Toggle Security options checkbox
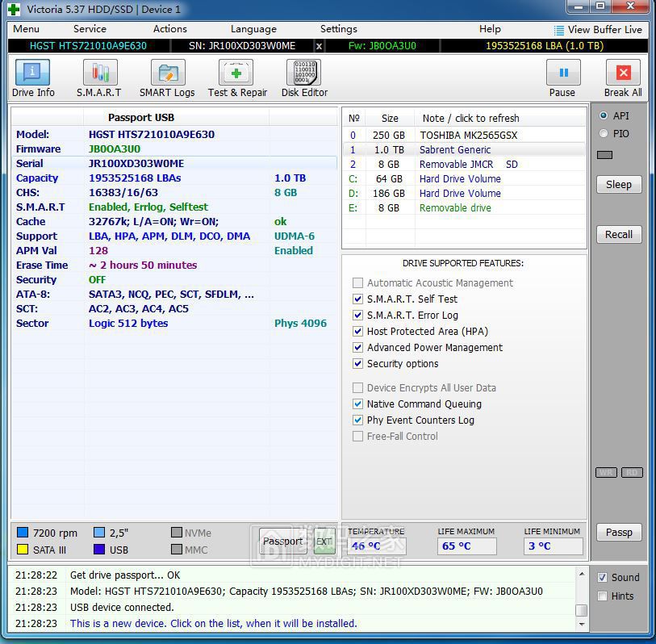Screen dimensions: 656x644 357,364
